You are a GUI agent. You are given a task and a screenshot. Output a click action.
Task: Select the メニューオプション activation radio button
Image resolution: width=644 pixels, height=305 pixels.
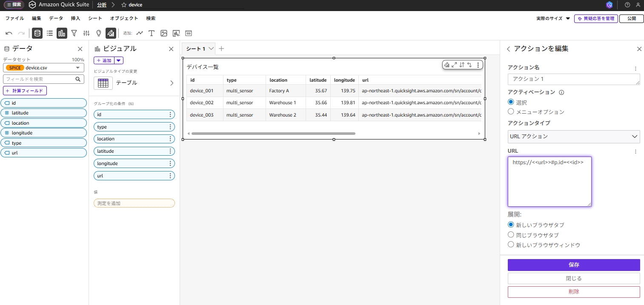point(511,111)
